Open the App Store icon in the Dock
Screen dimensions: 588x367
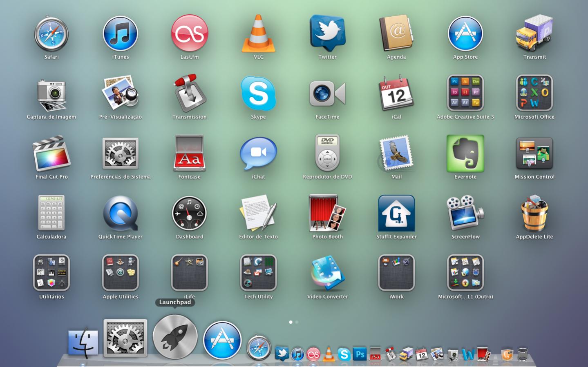coord(222,340)
